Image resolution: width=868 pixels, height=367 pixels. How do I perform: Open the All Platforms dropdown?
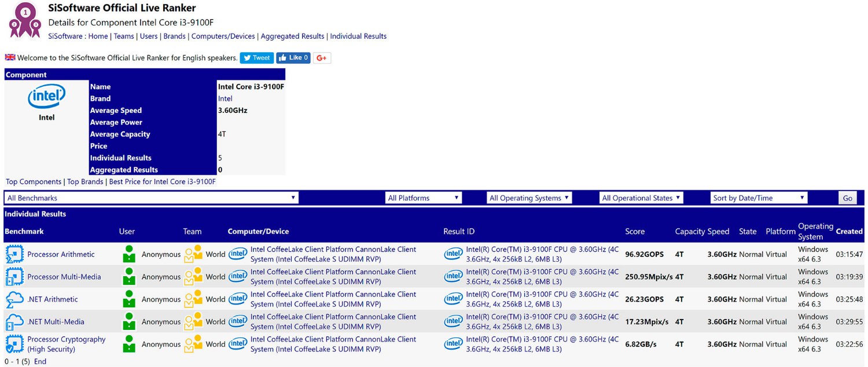tap(424, 198)
